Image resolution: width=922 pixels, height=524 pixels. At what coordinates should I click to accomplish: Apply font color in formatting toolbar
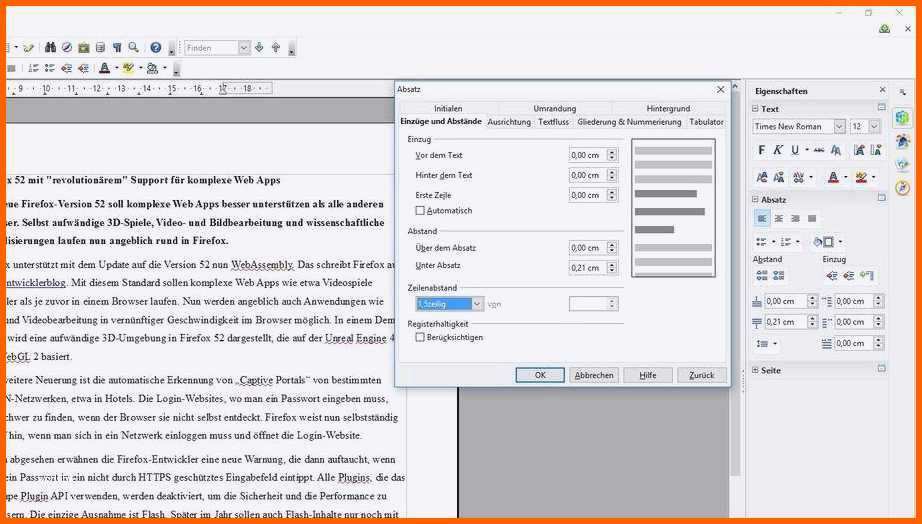pyautogui.click(x=105, y=69)
